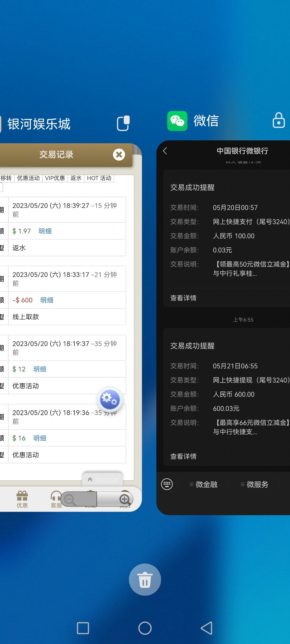290x644 pixels.
Task: Select the VIP优惠 tab
Action: coord(55,178)
